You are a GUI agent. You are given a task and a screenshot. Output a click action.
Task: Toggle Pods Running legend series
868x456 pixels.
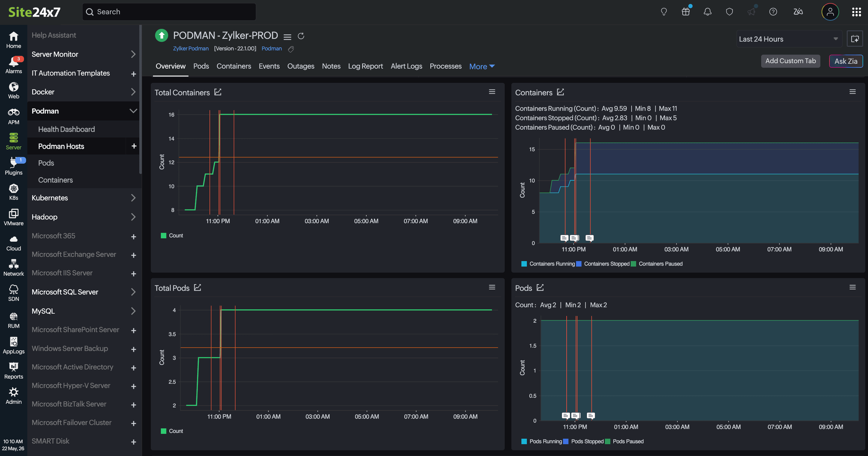pyautogui.click(x=542, y=441)
